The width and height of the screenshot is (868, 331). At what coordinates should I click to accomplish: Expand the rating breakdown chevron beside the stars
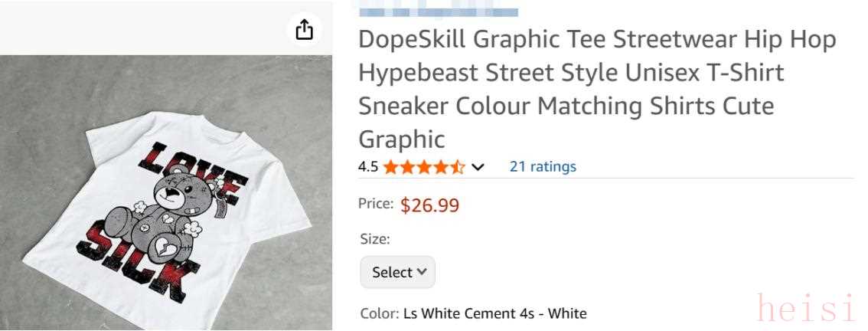pyautogui.click(x=478, y=167)
